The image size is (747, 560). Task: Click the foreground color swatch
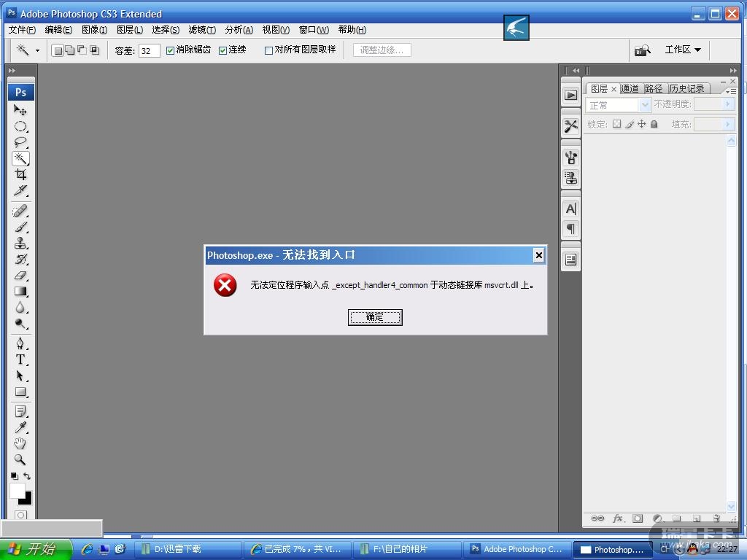[x=18, y=491]
